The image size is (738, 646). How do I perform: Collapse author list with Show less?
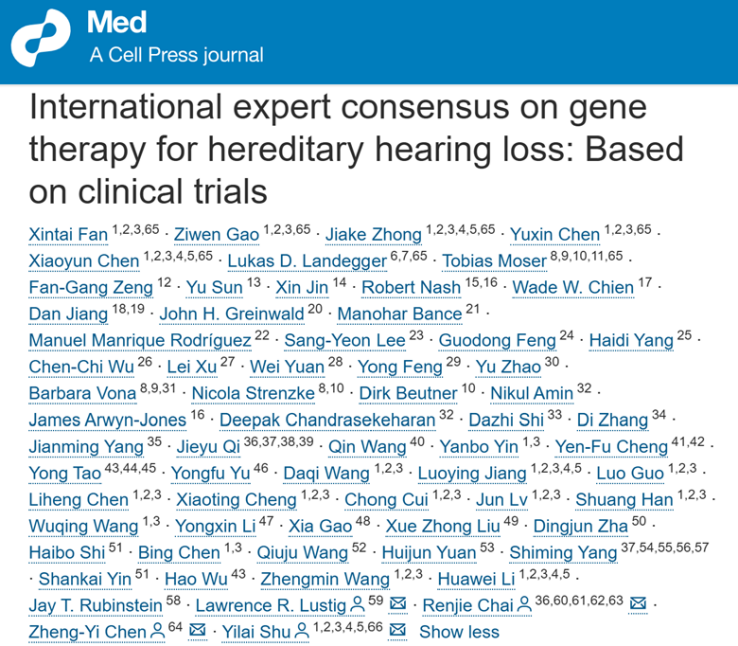(458, 631)
